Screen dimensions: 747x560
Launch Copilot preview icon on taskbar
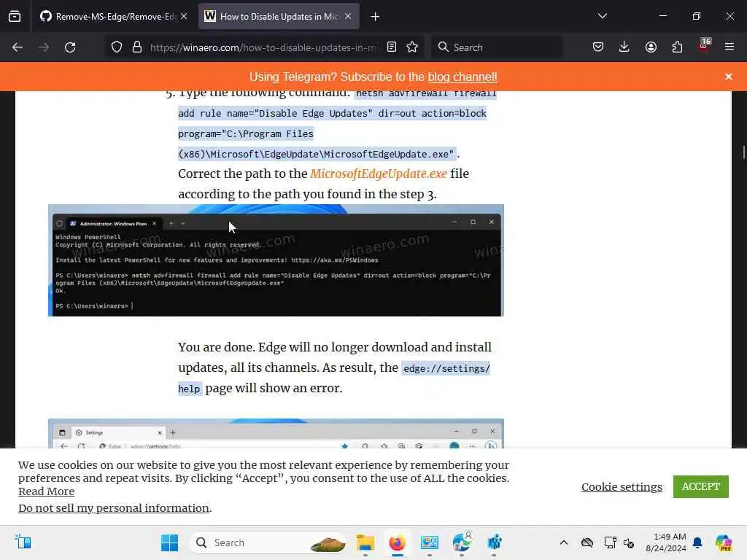(x=724, y=542)
